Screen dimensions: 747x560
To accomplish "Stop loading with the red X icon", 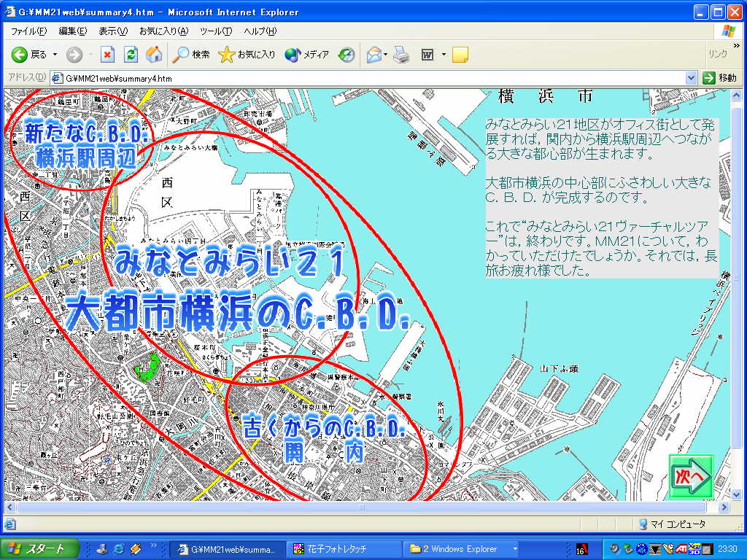I will 108,55.
